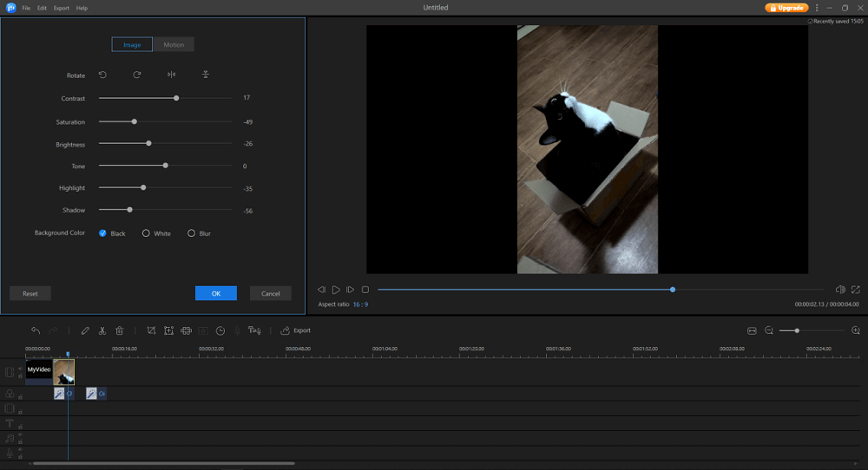Switch to the Motion tab
The height and width of the screenshot is (470, 868).
click(174, 45)
